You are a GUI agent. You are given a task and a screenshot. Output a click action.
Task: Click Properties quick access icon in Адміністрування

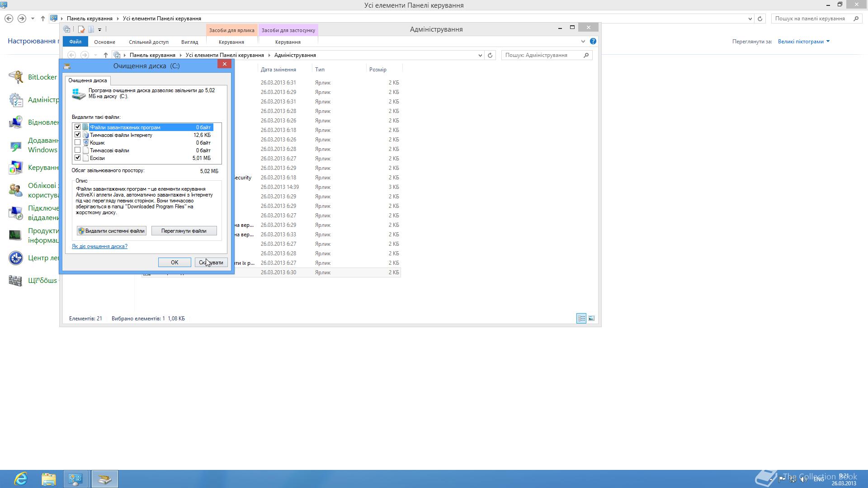coord(81,29)
